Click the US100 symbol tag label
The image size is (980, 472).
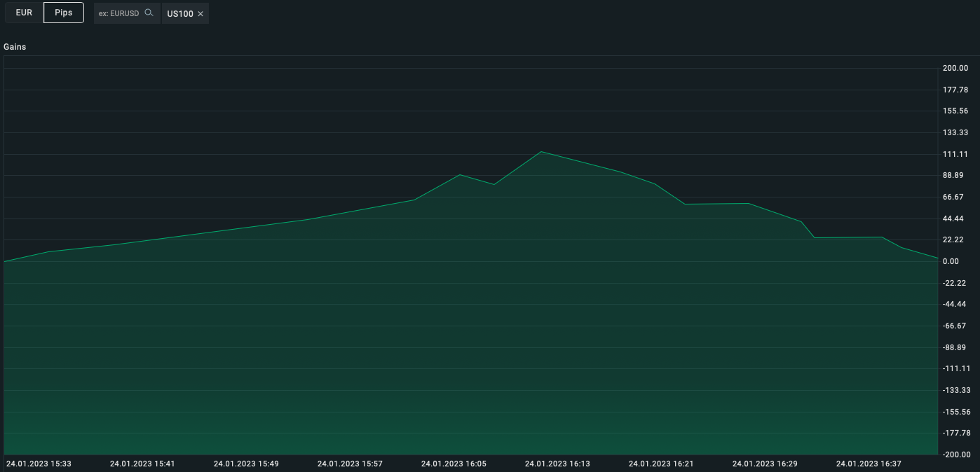[180, 14]
